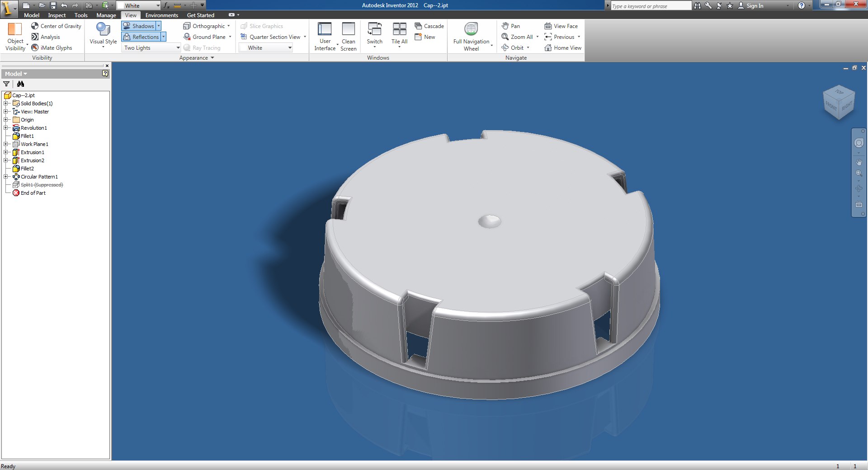Open the Visual Style gallery
The height and width of the screenshot is (470, 868).
tap(103, 35)
